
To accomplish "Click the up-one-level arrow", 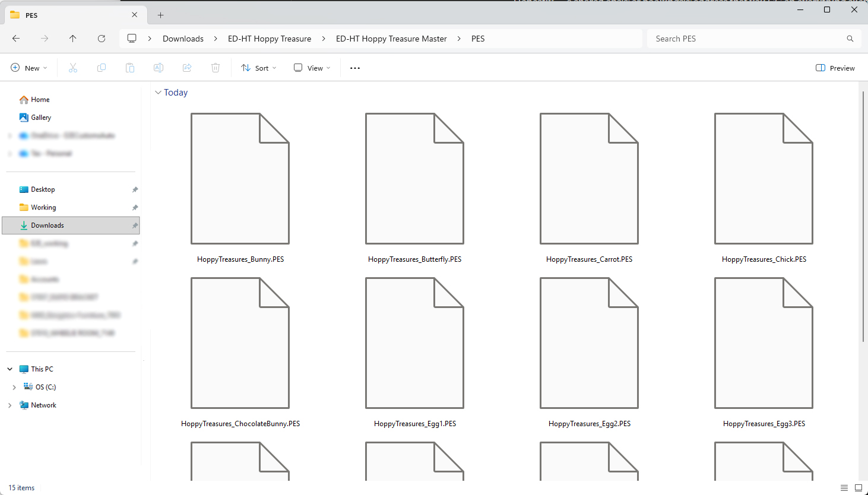I will click(x=73, y=39).
